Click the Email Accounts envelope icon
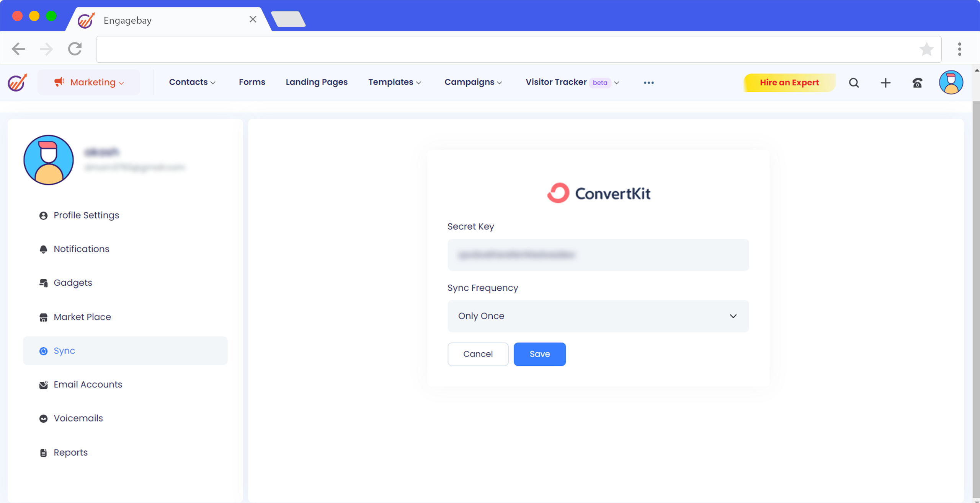980x503 pixels. coord(43,385)
